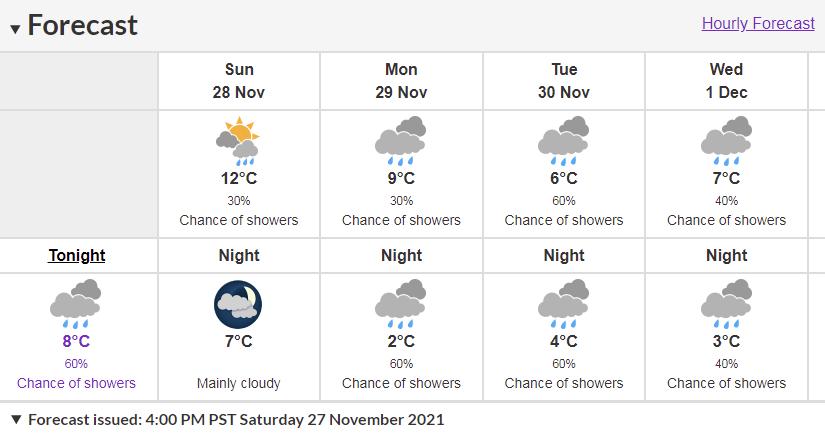
Task: Click Monday 29 Nov daytime rain cloud icon
Action: click(401, 142)
